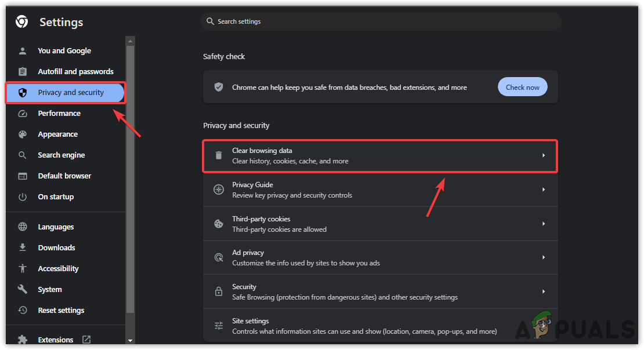Click the Privacy Guide compass icon
The height and width of the screenshot is (350, 644).
click(x=219, y=189)
